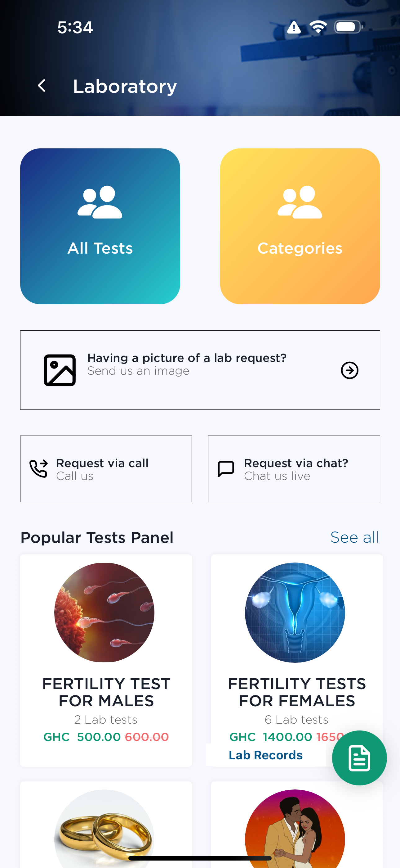Tap the picture icon for lab request
The width and height of the screenshot is (400, 868).
60,370
